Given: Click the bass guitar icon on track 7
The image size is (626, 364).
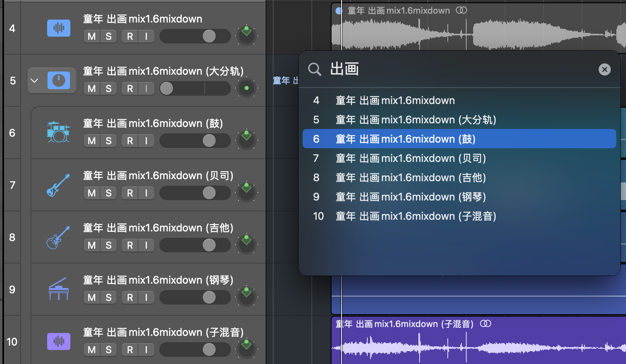Looking at the screenshot, I should click(x=58, y=185).
